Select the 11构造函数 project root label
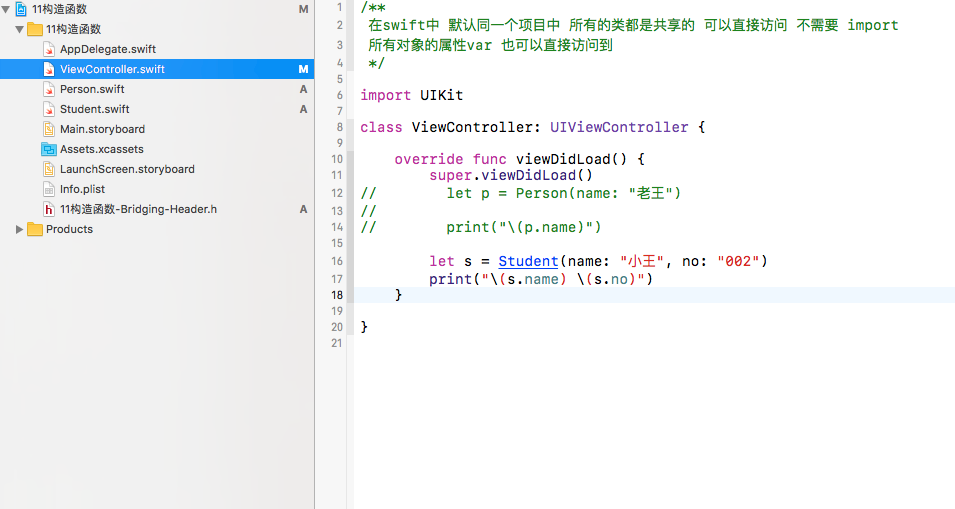Image resolution: width=955 pixels, height=509 pixels. [60, 9]
